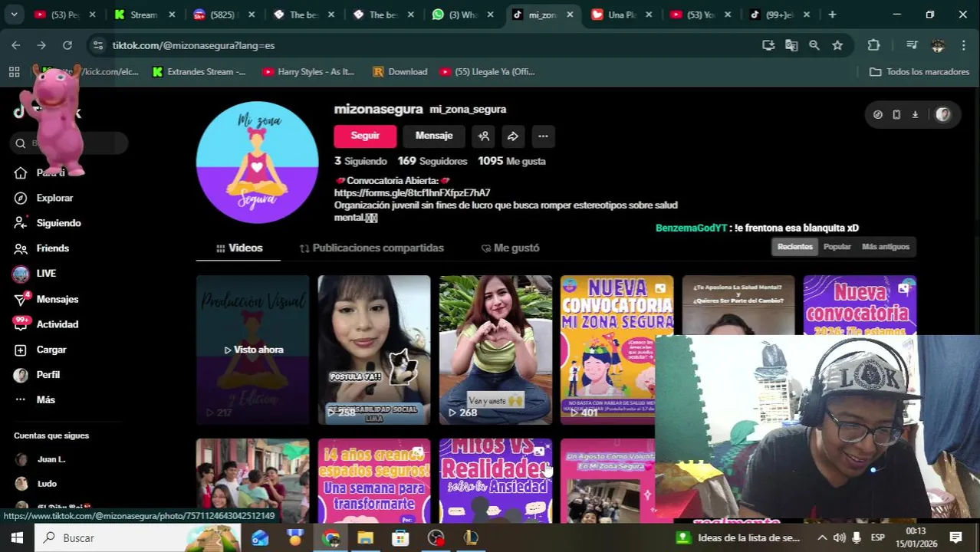Click the TikTok phone app icon
The height and width of the screenshot is (552, 980).
[896, 114]
